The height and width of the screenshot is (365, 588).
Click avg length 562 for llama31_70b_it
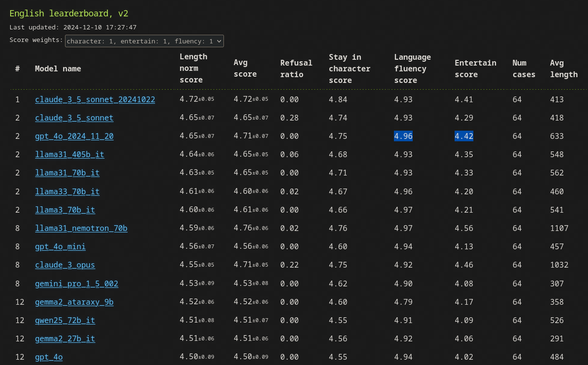pyautogui.click(x=557, y=173)
